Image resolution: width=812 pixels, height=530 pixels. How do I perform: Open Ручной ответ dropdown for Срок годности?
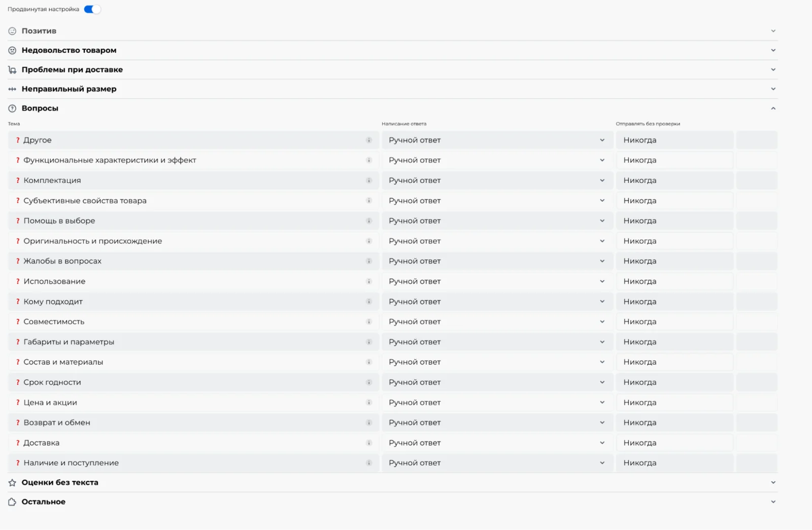[x=497, y=382]
